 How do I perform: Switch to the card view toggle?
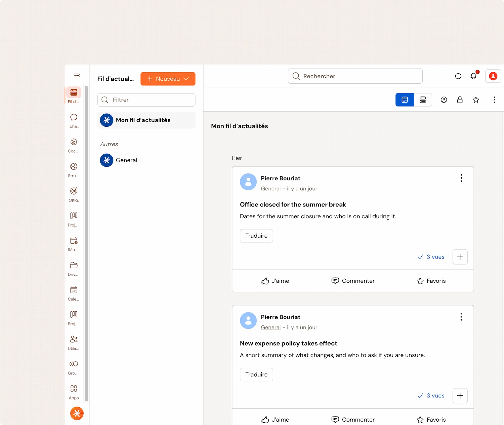[x=405, y=100]
